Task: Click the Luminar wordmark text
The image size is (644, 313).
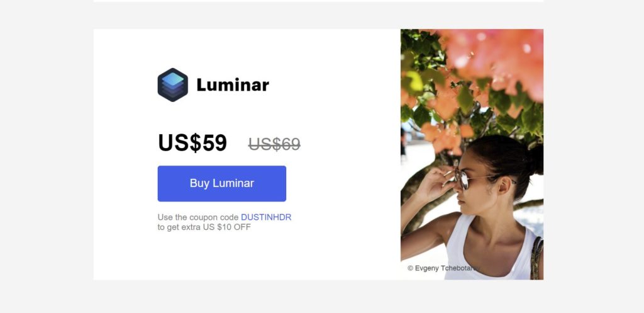Action: [x=233, y=85]
